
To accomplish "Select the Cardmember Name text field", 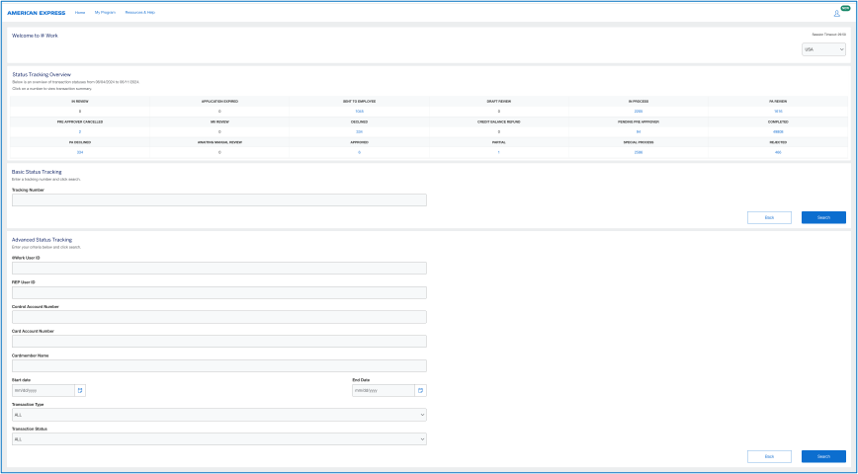I will tap(219, 366).
